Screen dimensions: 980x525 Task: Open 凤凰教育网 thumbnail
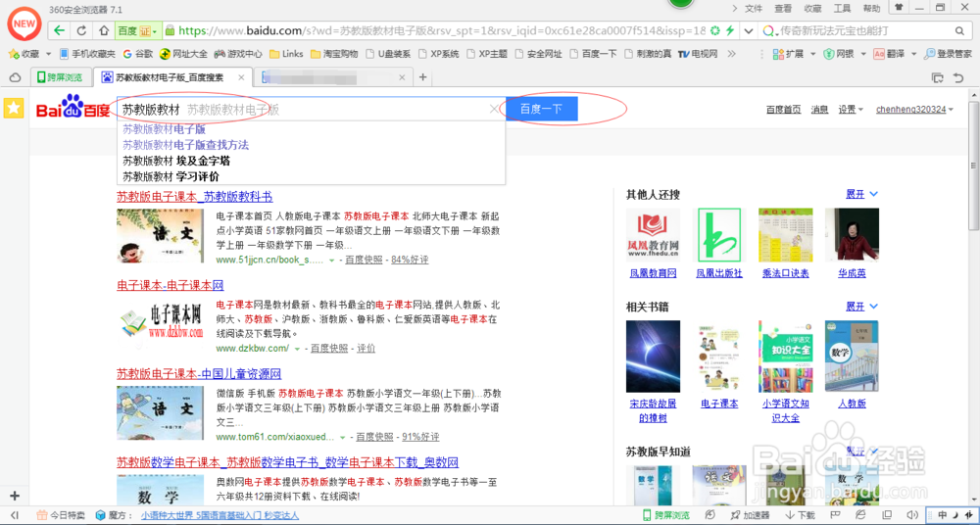tap(653, 235)
